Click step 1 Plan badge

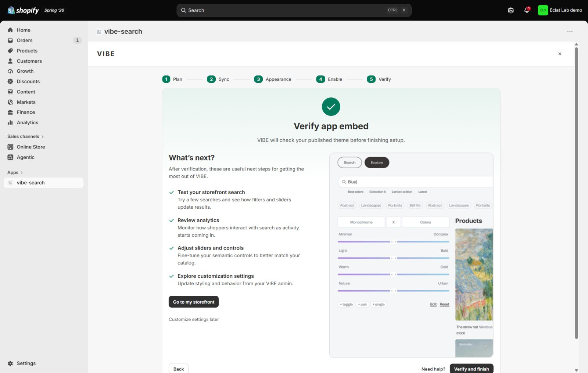166,79
